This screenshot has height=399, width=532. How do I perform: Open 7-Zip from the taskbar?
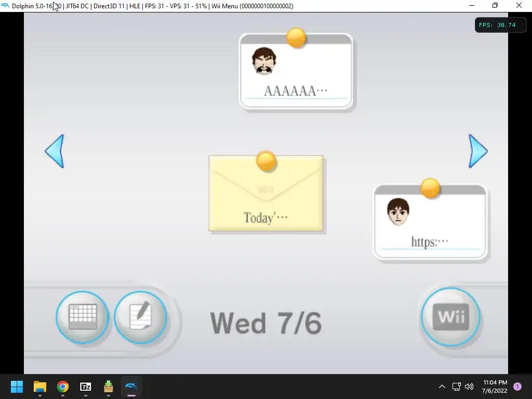point(86,387)
